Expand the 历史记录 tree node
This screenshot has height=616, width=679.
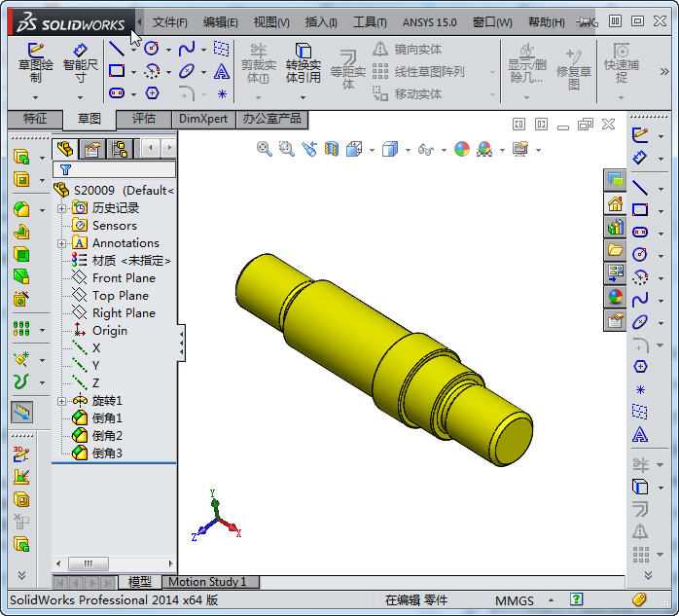62,208
